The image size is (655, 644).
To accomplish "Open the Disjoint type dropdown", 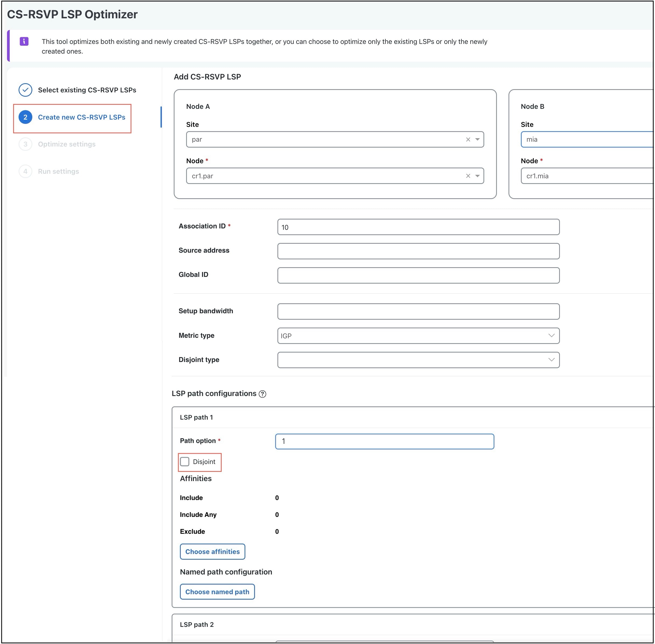I will pos(418,360).
